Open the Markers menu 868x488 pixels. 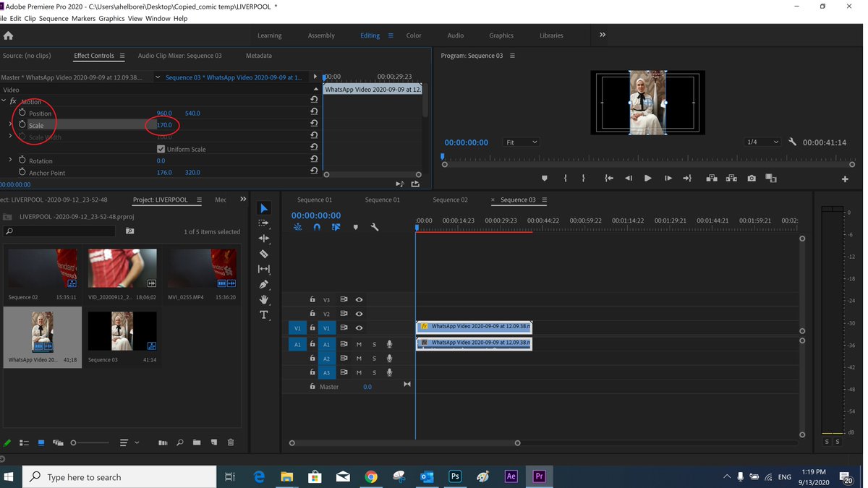[x=83, y=18]
